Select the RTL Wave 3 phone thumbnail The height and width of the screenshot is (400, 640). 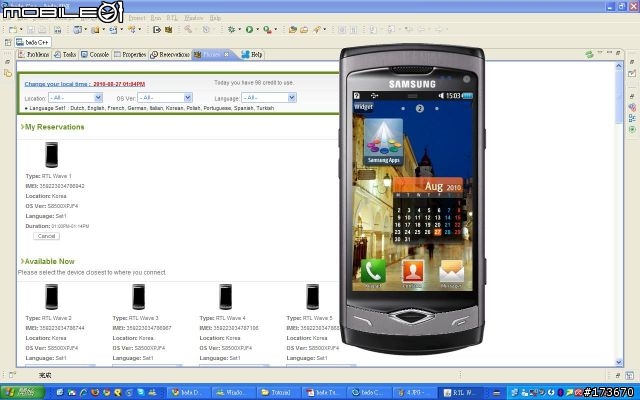(138, 296)
